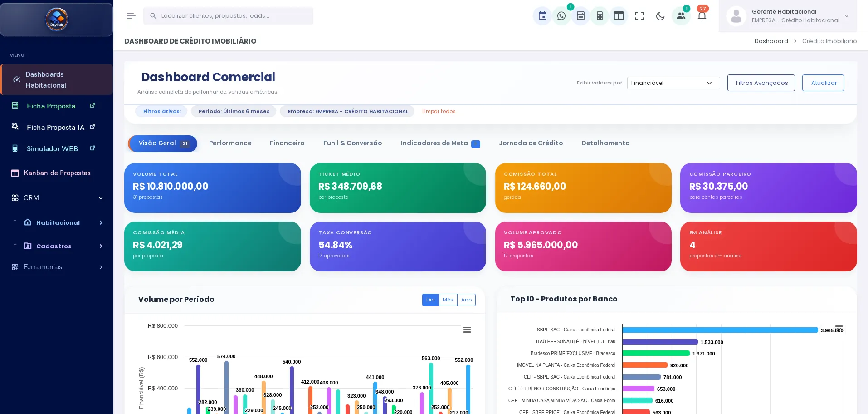Go to Dashboard breadcrumb link
The image size is (868, 414).
[x=771, y=41]
